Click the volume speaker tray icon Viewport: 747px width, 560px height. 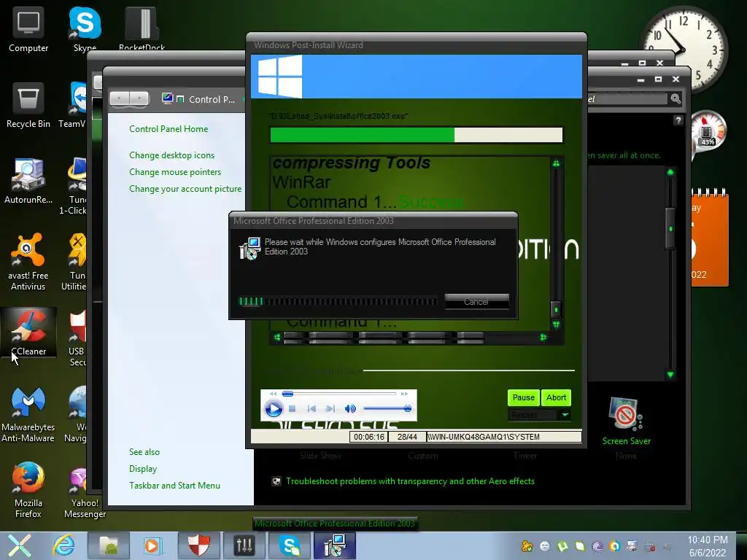[668, 546]
